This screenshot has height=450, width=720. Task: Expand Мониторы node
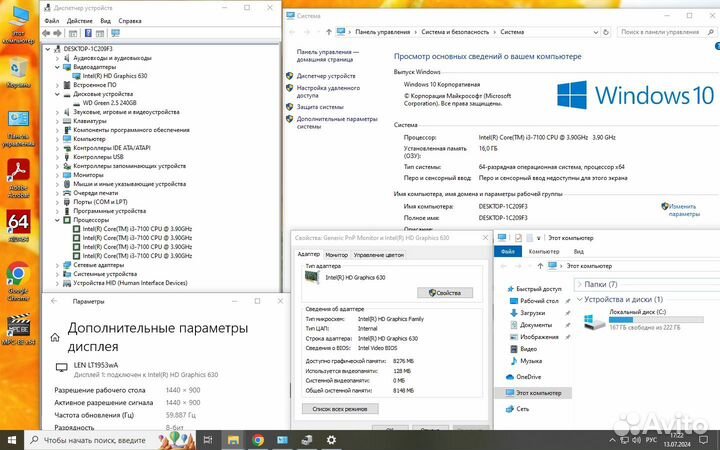[x=57, y=175]
